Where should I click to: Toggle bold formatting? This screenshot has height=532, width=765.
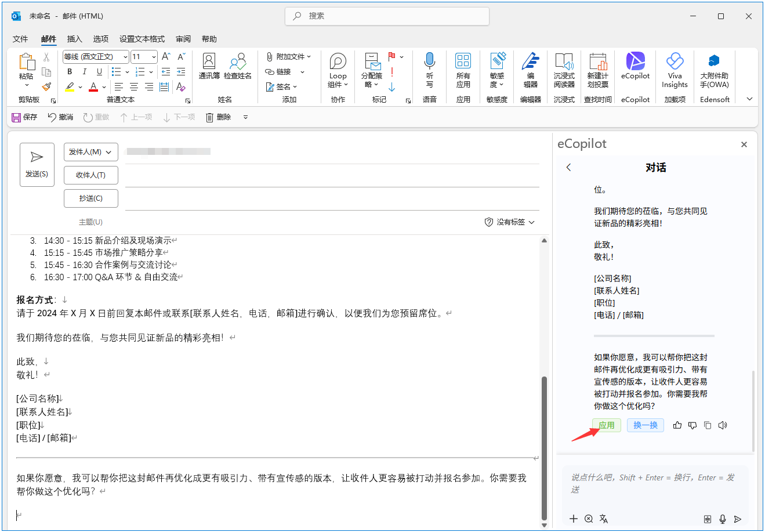pos(70,72)
